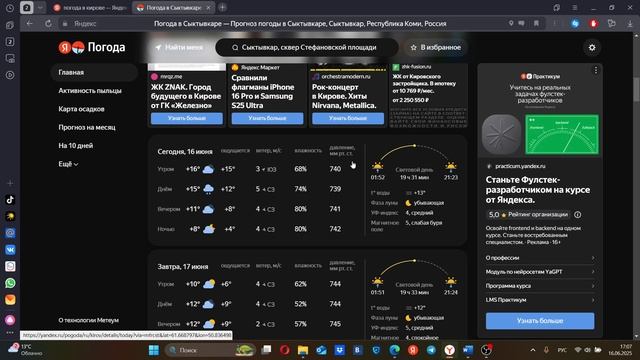This screenshot has width=640, height=360.
Task: Click the back navigation arrow
Action: click(29, 24)
